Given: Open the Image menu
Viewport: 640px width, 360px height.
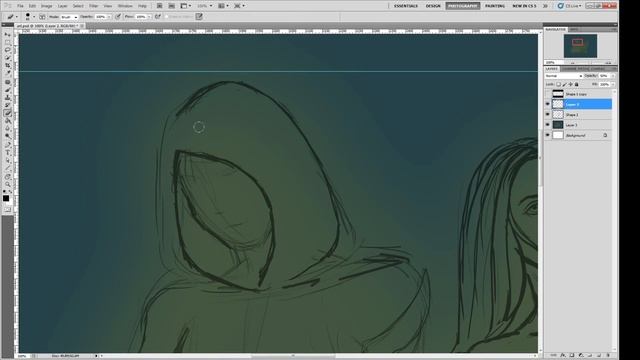Looking at the screenshot, I should (x=47, y=6).
